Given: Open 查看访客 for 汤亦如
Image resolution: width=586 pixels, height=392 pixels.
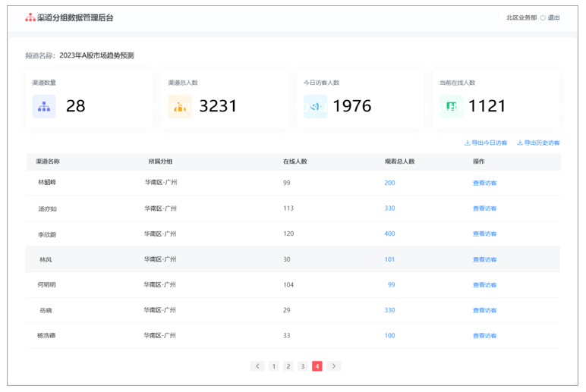Looking at the screenshot, I should click(485, 209).
